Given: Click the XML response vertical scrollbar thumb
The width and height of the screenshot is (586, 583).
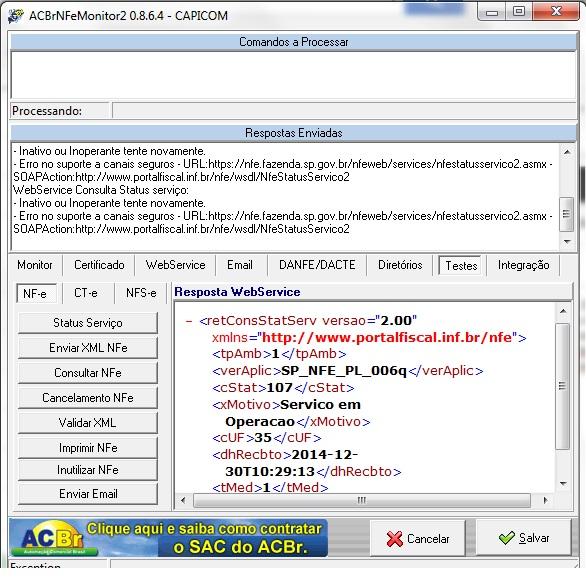Looking at the screenshot, I should pyautogui.click(x=562, y=386).
